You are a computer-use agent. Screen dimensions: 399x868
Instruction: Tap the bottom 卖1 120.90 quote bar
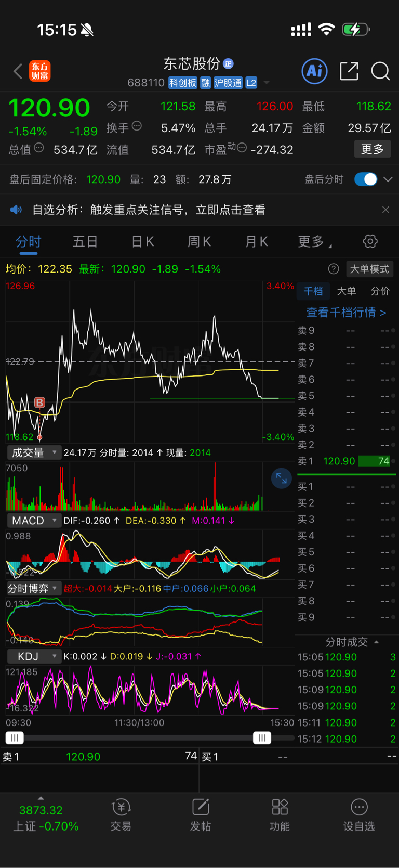[x=99, y=757]
